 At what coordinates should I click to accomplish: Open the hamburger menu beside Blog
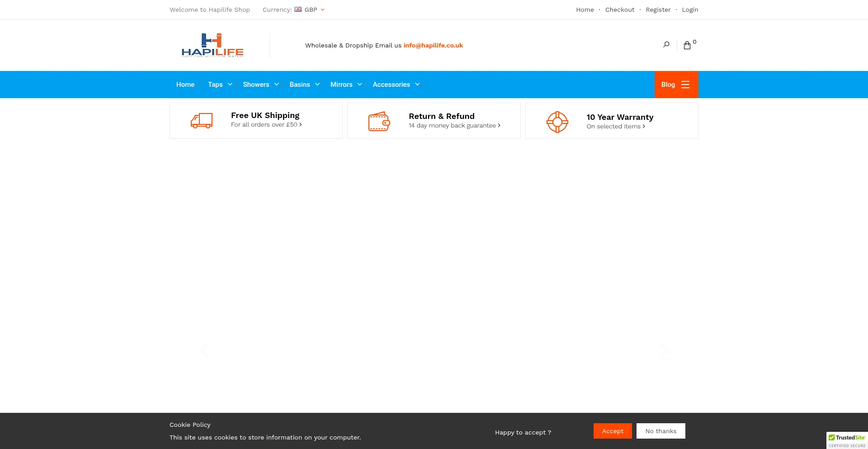pyautogui.click(x=685, y=85)
